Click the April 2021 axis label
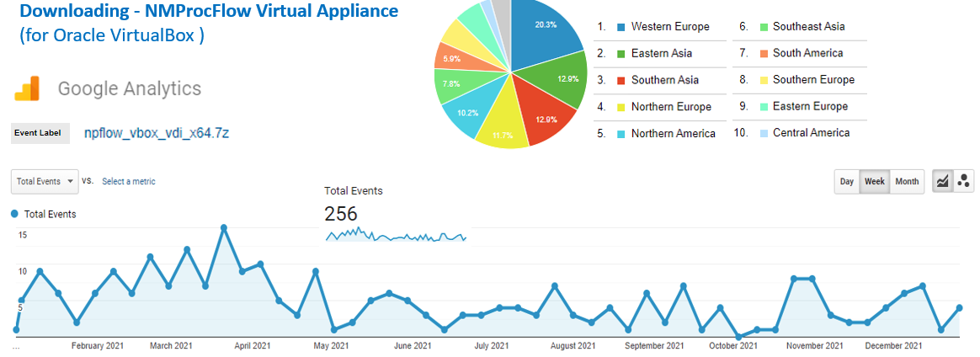 tap(251, 346)
